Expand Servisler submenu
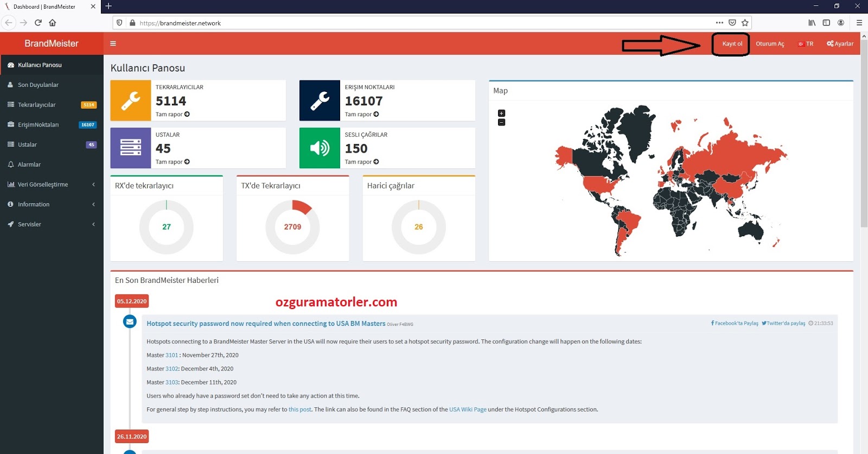This screenshot has height=454, width=868. pos(52,224)
